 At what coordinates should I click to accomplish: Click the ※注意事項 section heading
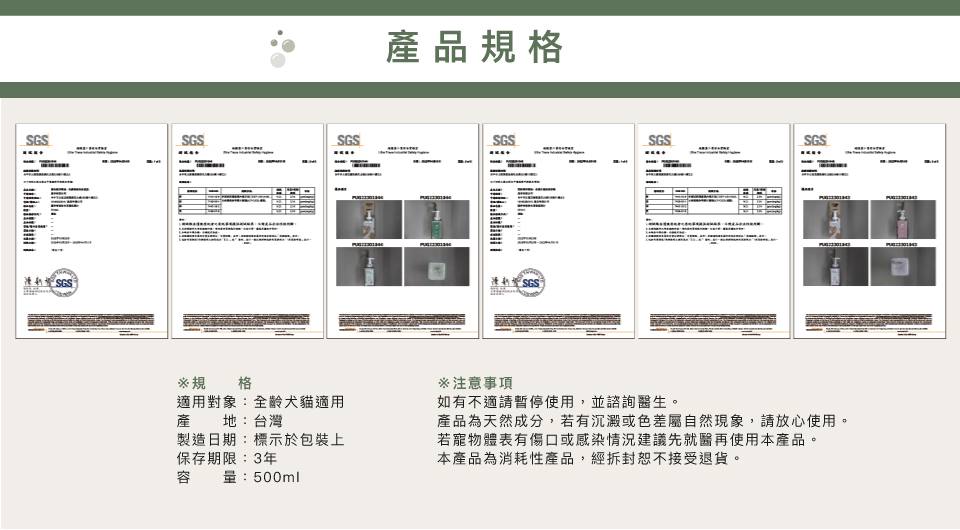click(x=475, y=383)
